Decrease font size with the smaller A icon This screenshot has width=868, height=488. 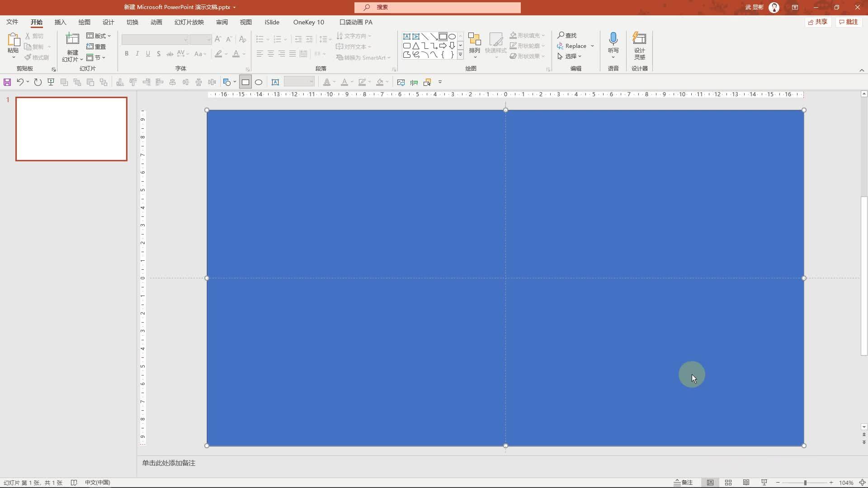[x=229, y=39]
